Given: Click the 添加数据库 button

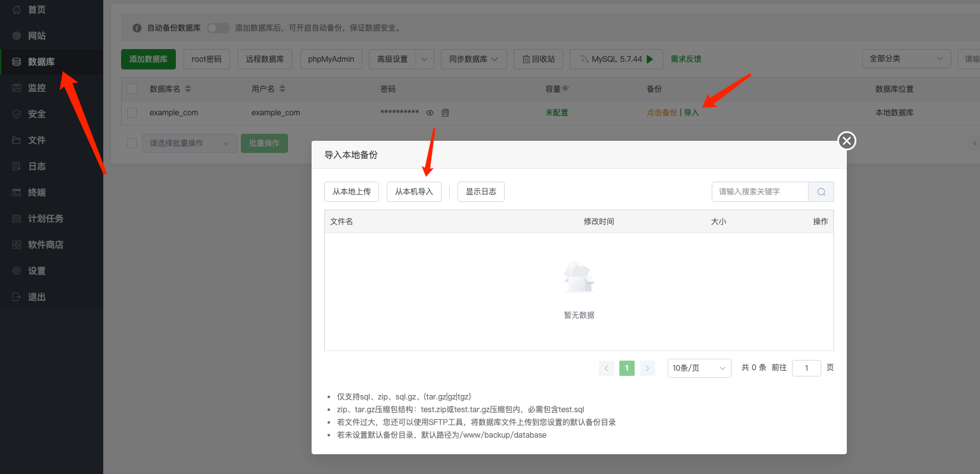Looking at the screenshot, I should [148, 59].
